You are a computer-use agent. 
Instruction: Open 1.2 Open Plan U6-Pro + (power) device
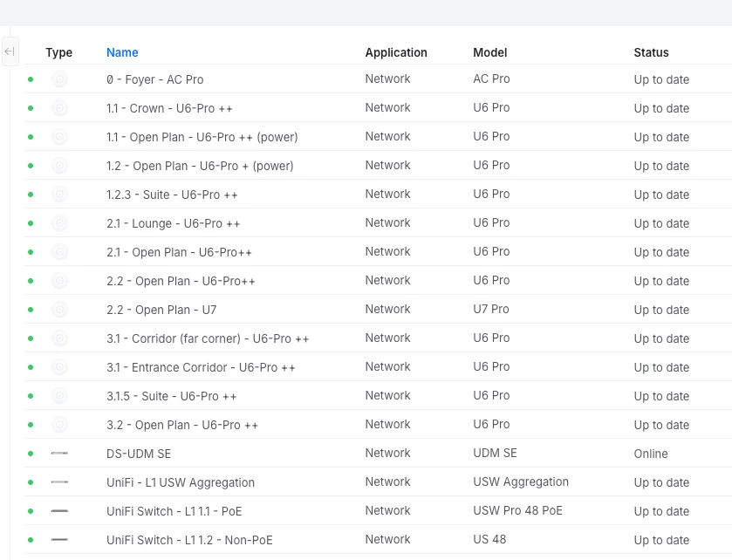200,166
